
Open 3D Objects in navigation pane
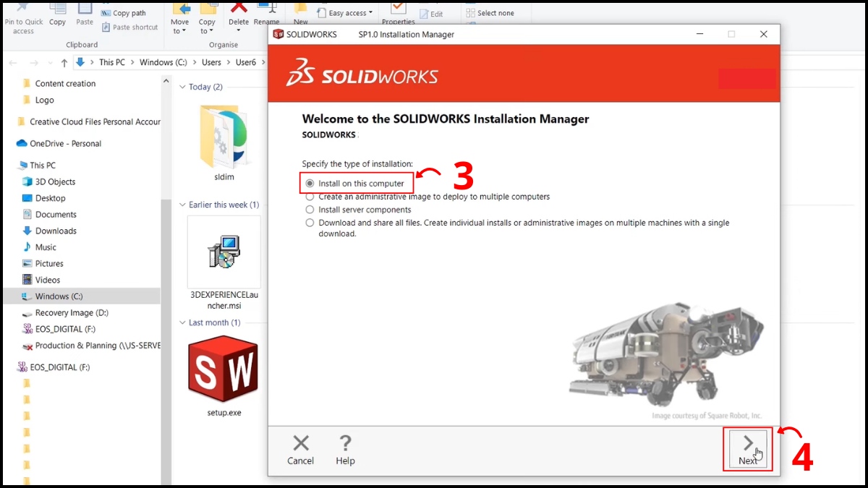coord(55,182)
